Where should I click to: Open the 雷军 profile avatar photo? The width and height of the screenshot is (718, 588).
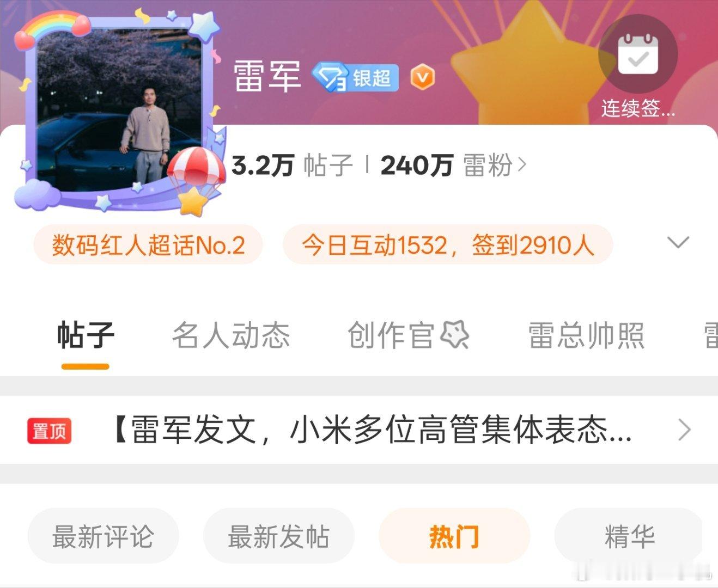click(120, 109)
